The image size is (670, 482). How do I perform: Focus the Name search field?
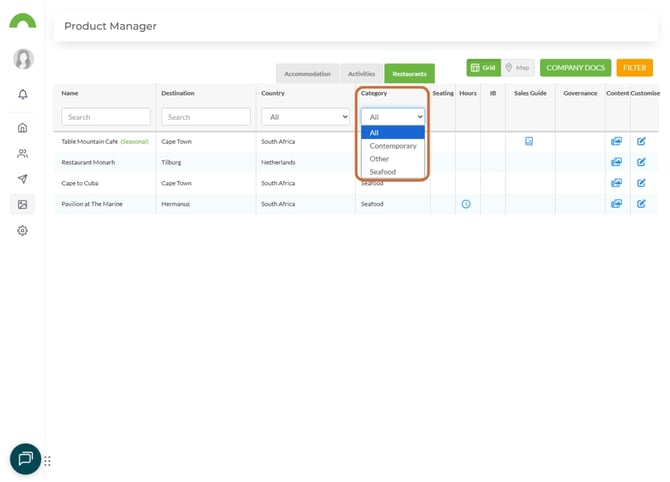106,117
